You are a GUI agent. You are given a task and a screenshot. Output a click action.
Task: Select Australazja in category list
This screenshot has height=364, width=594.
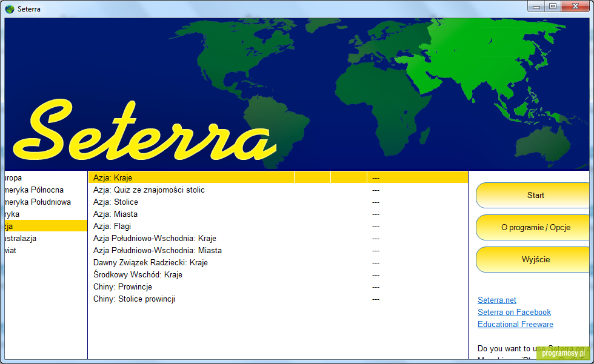46,239
